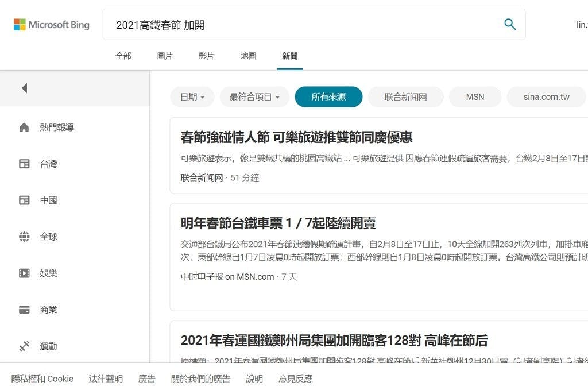Click the globe icon for 全球
Screen dimensions: 588x390
[x=24, y=237]
